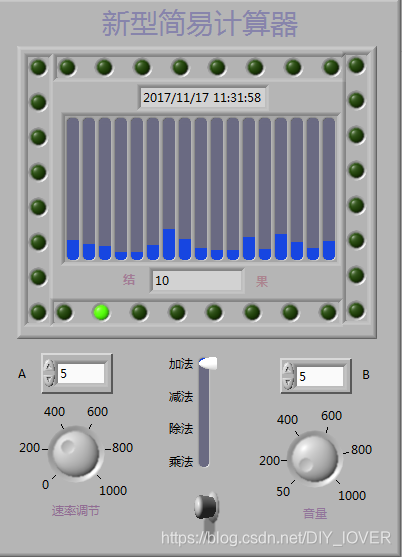The height and width of the screenshot is (557, 402).
Task: Click the 400 mark on the 速率调节 dial
Action: [54, 412]
